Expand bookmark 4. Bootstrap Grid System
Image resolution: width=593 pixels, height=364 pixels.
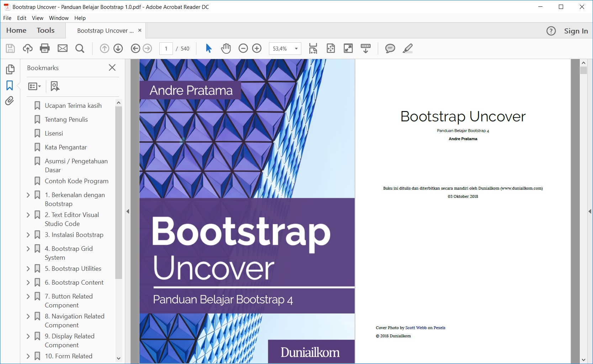(x=28, y=249)
